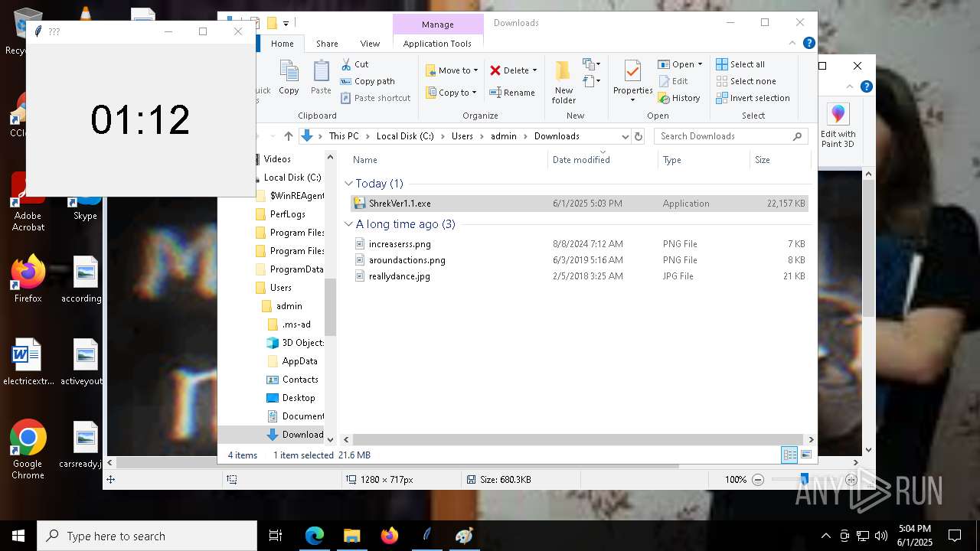Click Paste shortcut in the ribbon
Viewport: 980px width, 551px height.
[x=376, y=98]
